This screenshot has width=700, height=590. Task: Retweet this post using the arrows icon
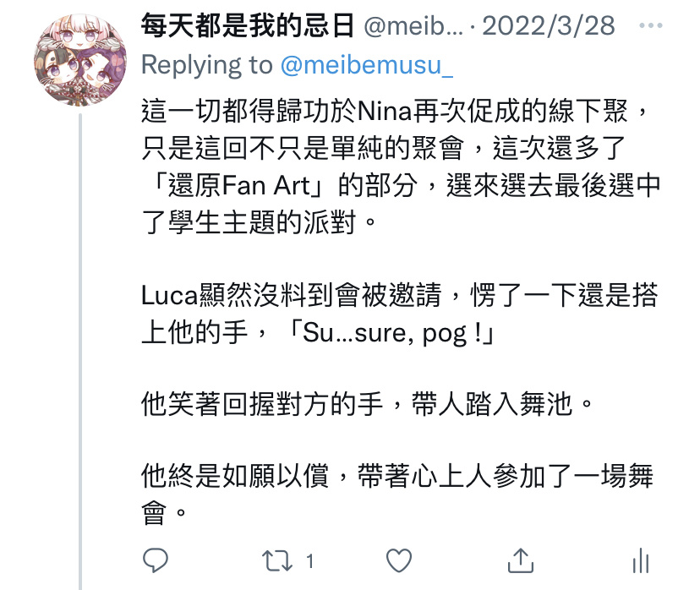pyautogui.click(x=276, y=561)
